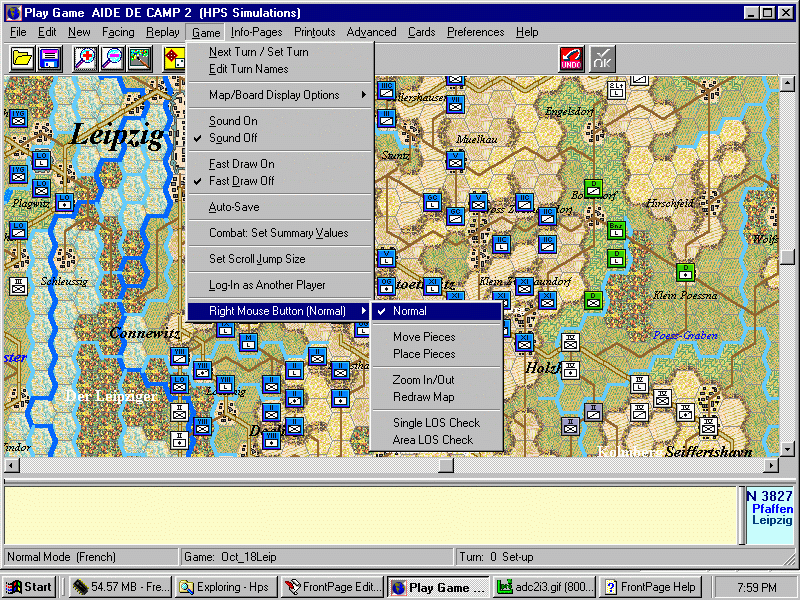The width and height of the screenshot is (800, 600).
Task: Choose Combat: Set Summary Values
Action: (x=281, y=233)
